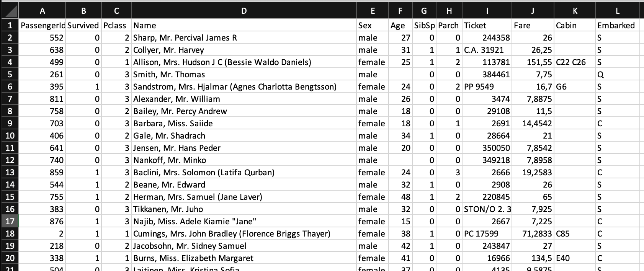This screenshot has width=644, height=271.
Task: Select passenger ID cell 859
Action: [x=42, y=172]
